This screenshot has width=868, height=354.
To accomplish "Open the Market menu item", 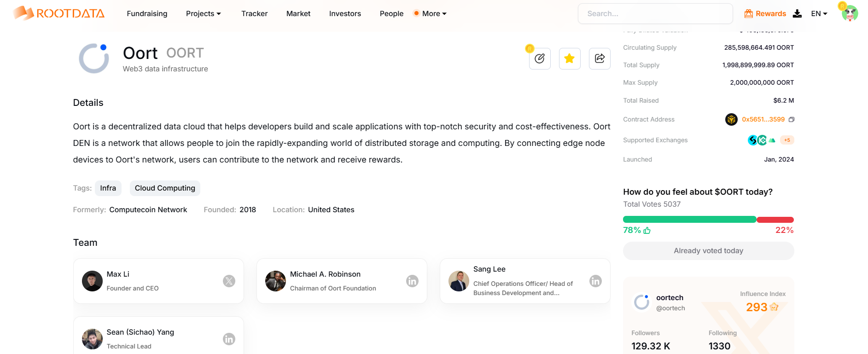I will click(x=298, y=13).
